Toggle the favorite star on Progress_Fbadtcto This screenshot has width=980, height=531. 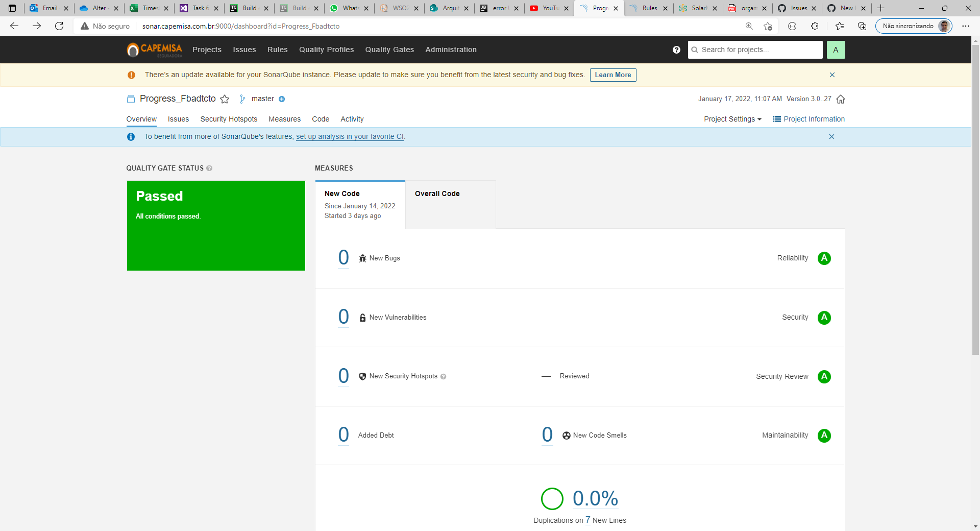point(225,99)
